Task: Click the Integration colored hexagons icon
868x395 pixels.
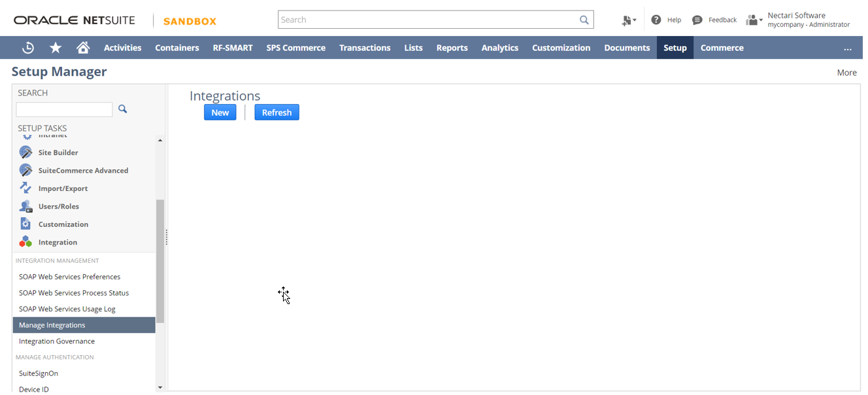Action: pyautogui.click(x=25, y=242)
